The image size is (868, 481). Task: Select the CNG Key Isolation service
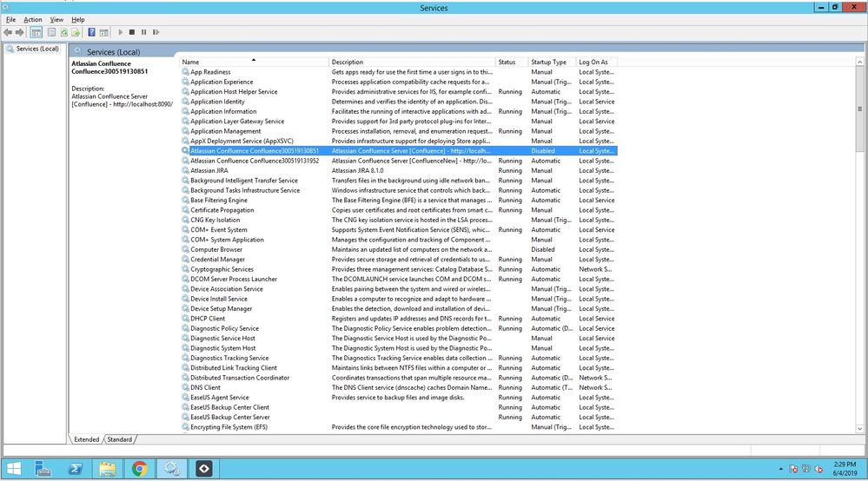[399, 220]
